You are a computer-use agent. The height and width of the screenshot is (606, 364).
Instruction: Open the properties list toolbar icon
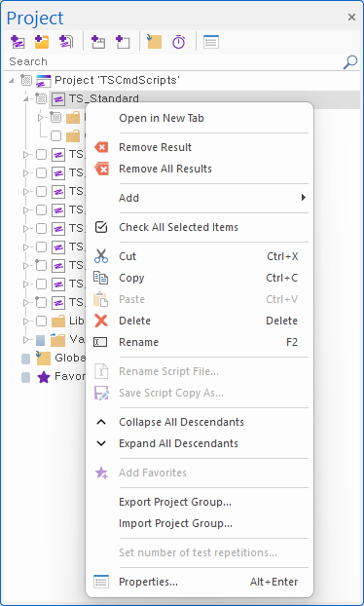(211, 42)
